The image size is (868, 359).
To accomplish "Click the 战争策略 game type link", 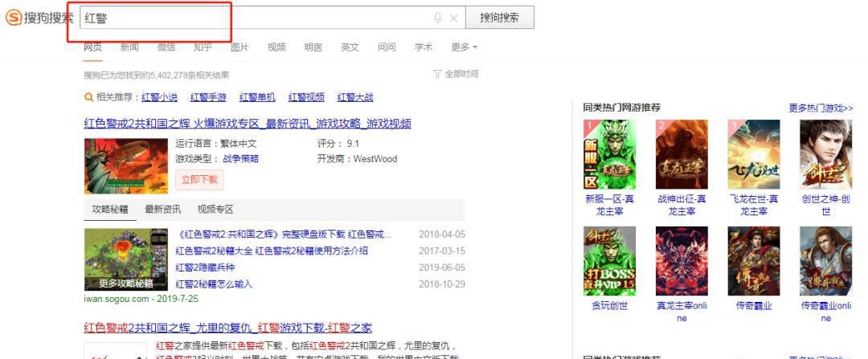I will pos(241,159).
